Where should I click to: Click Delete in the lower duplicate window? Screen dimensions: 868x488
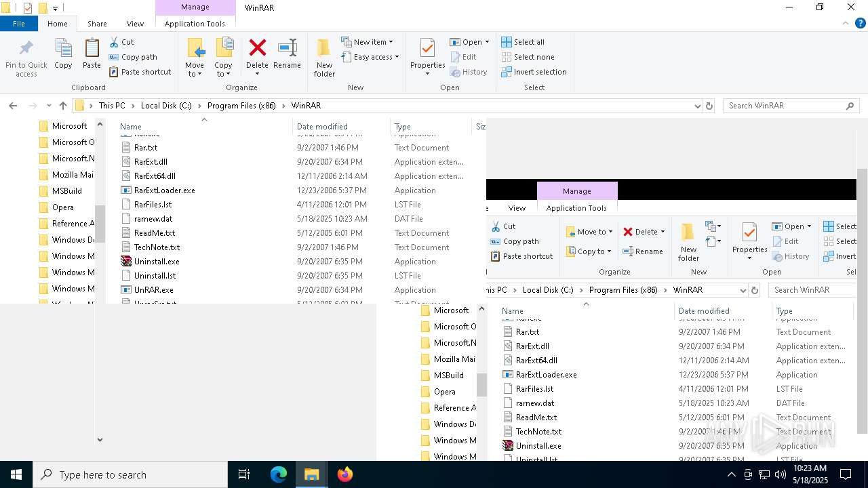[x=644, y=232]
